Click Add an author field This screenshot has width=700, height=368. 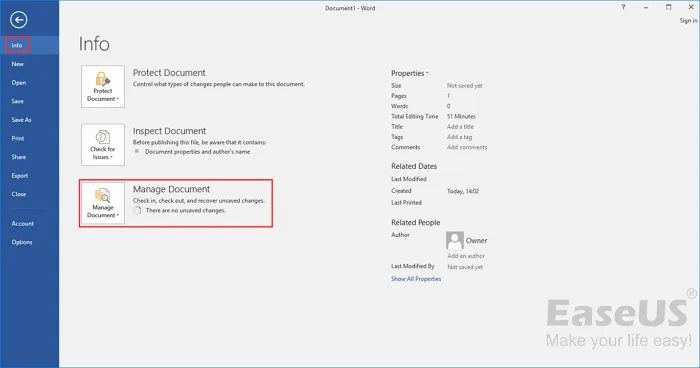(x=466, y=256)
